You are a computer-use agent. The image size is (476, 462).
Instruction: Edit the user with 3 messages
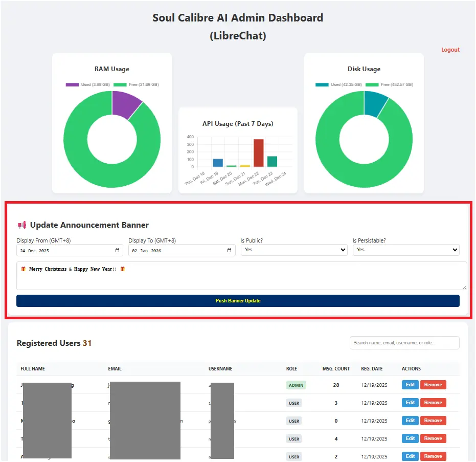coord(410,403)
